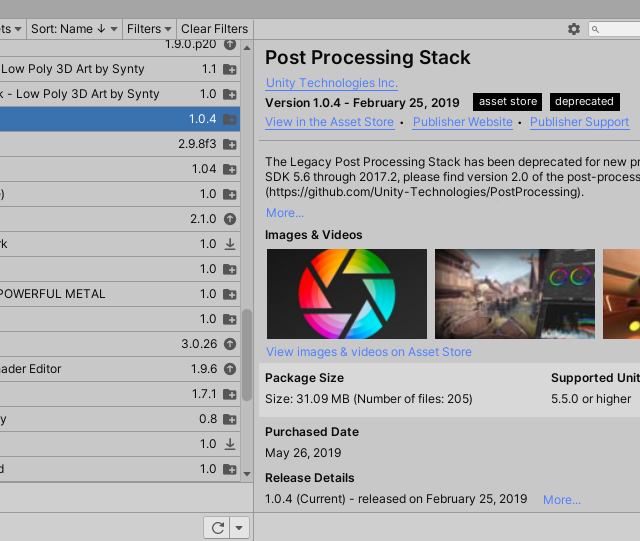Screen dimensions: 640x541
Task: Open the Filters dropdown
Action: (149, 29)
